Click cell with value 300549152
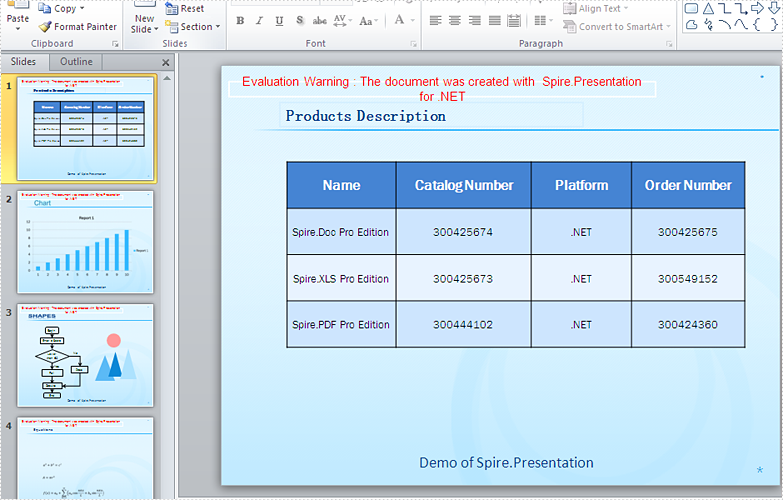783x500 pixels. pyautogui.click(x=688, y=279)
